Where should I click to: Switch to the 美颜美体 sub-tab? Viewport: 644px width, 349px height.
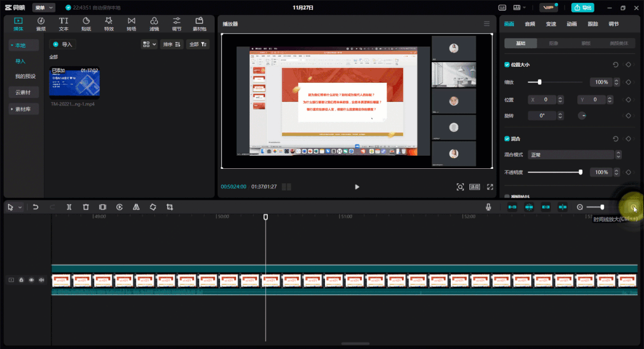click(619, 43)
